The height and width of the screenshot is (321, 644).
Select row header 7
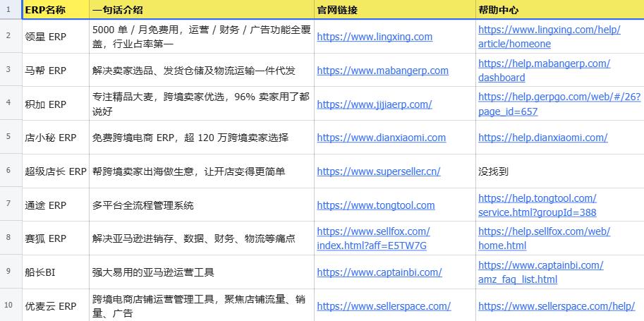coord(11,205)
